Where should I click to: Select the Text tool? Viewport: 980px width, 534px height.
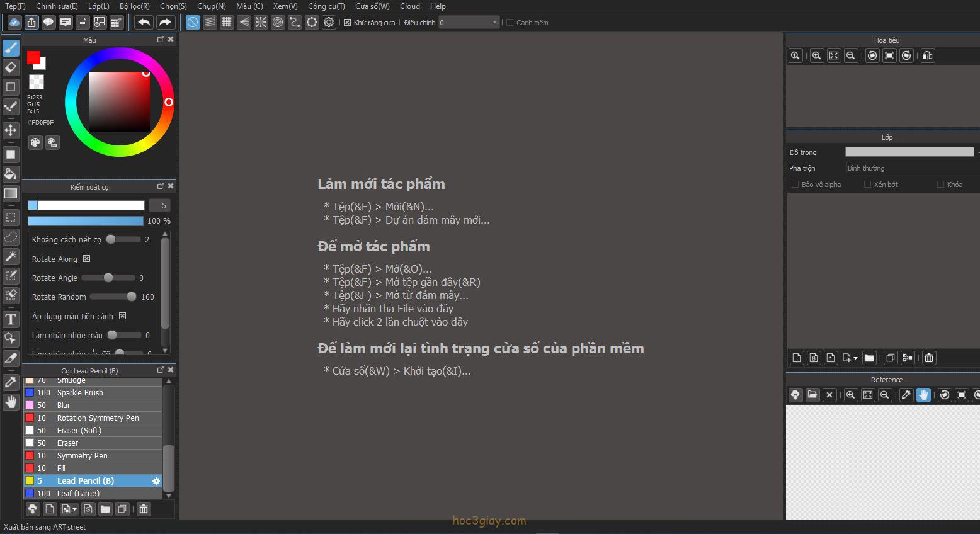(11, 319)
